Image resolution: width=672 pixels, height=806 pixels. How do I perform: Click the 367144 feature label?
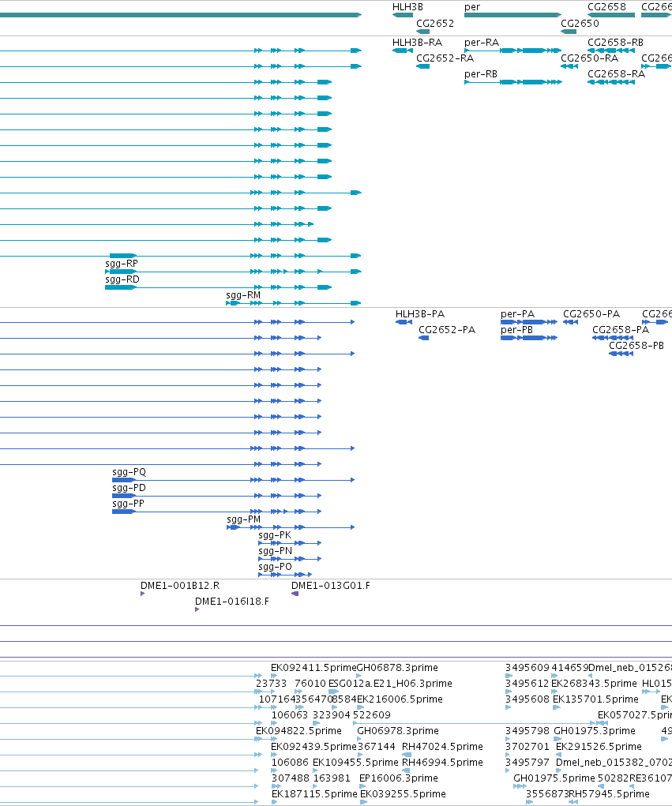pos(377,747)
